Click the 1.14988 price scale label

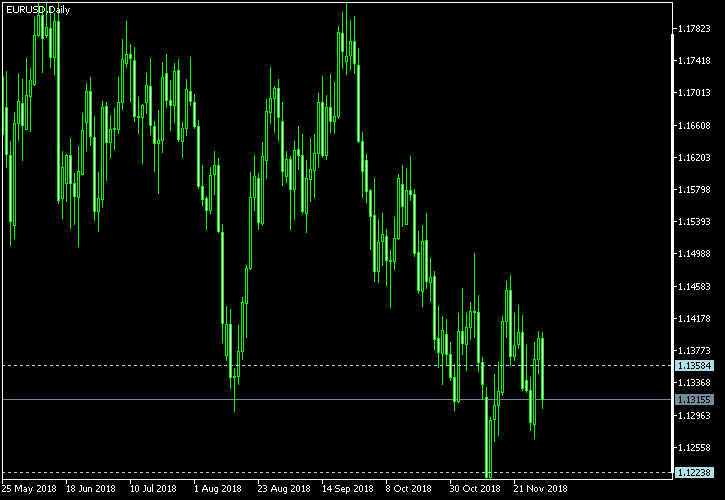tap(694, 254)
